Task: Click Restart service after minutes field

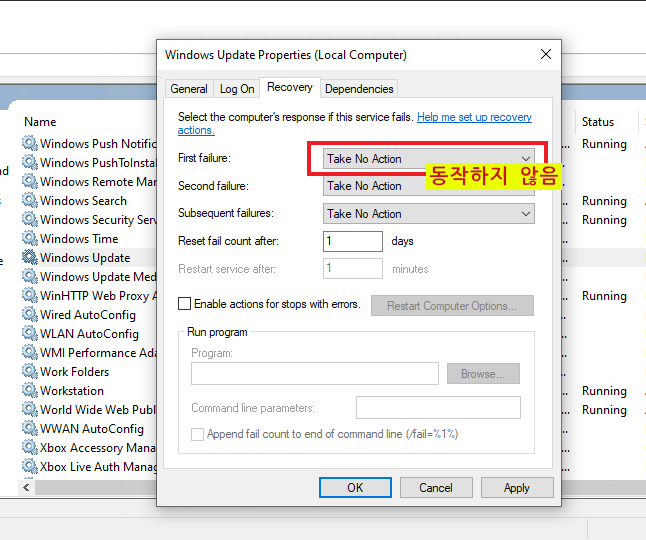Action: (x=353, y=269)
